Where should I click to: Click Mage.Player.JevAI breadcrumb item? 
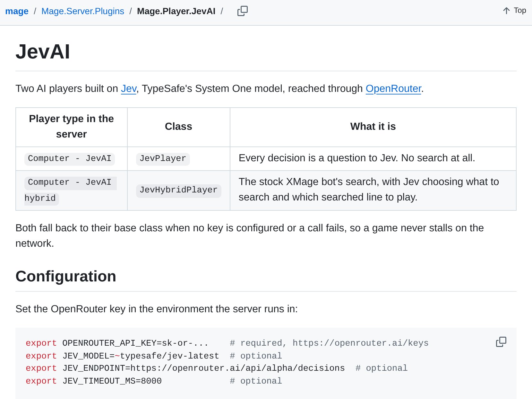coord(176,11)
